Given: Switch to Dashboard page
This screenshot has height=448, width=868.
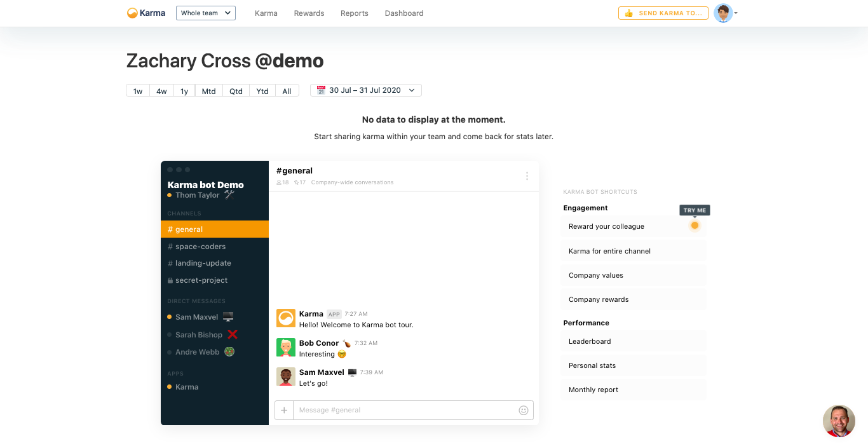Looking at the screenshot, I should (404, 13).
